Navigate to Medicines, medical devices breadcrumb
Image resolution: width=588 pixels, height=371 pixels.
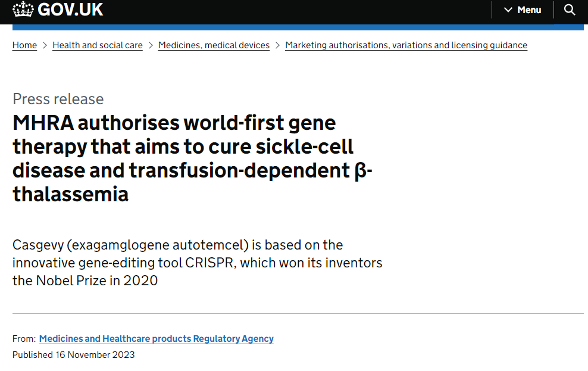[214, 45]
